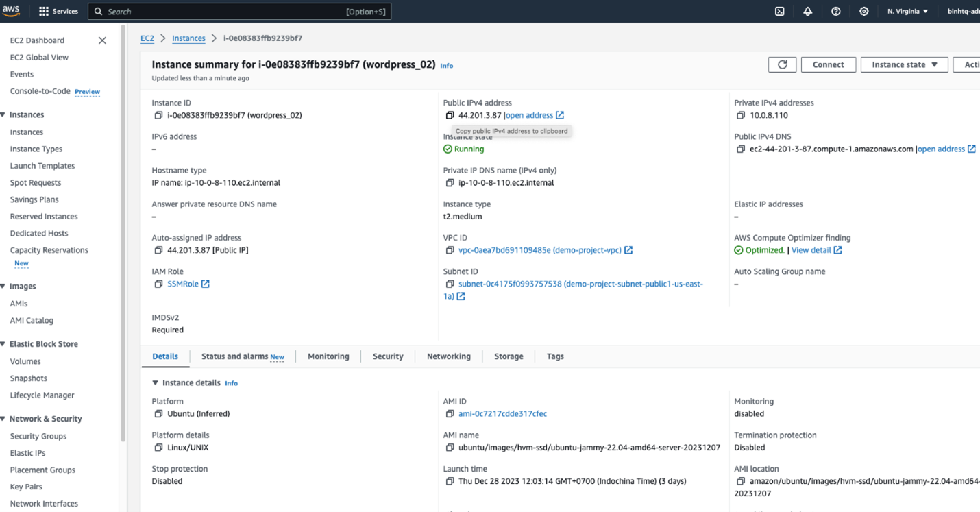Image resolution: width=980 pixels, height=512 pixels.
Task: Open AMI Catalog in sidebar
Action: coord(32,320)
